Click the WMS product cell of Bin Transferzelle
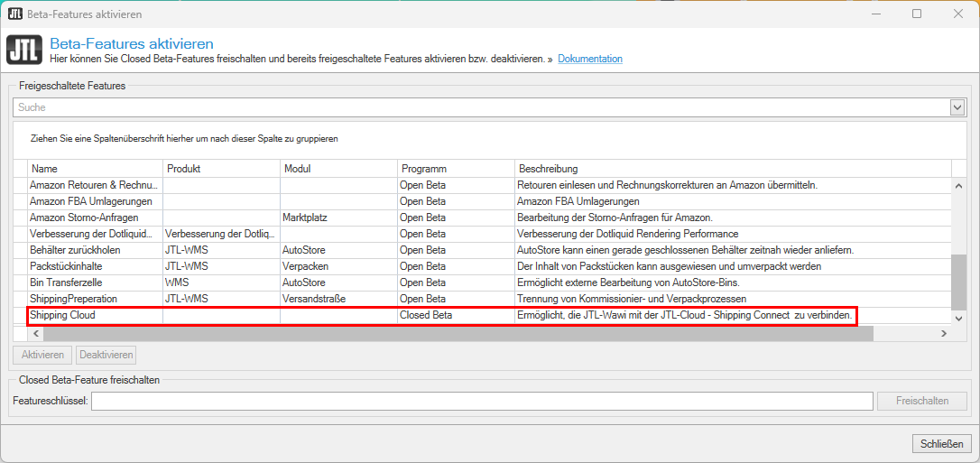 pyautogui.click(x=221, y=282)
